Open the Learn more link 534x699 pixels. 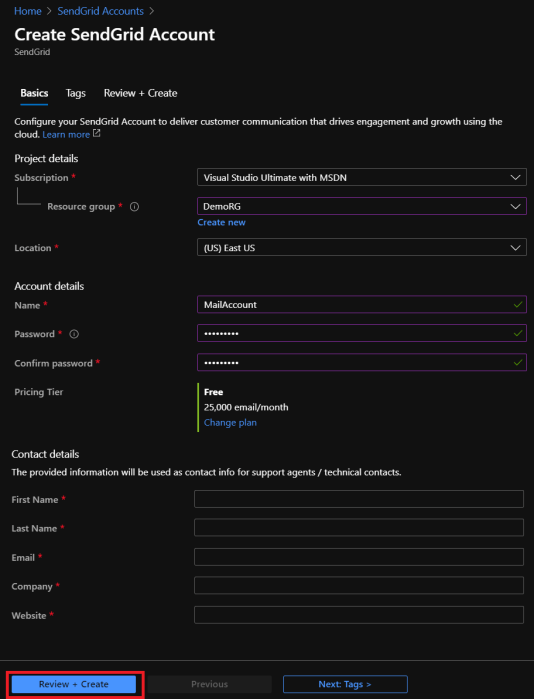[66, 135]
